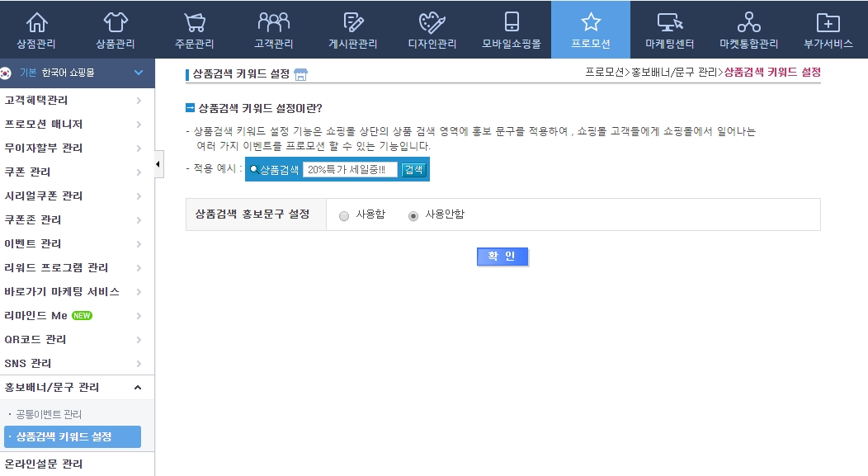Select 이벤트 관리 in the sidebar
868x476 pixels.
pos(74,243)
